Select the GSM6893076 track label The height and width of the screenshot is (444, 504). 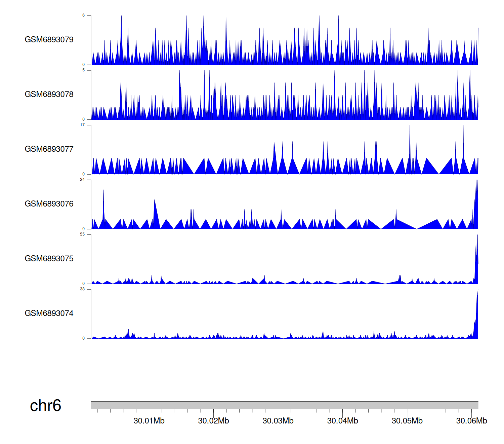tap(49, 204)
